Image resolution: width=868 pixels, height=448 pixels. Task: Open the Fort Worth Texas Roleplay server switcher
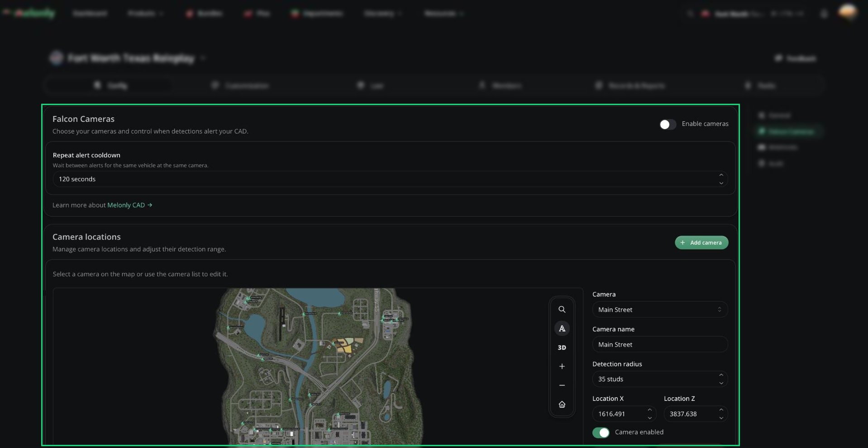[127, 58]
